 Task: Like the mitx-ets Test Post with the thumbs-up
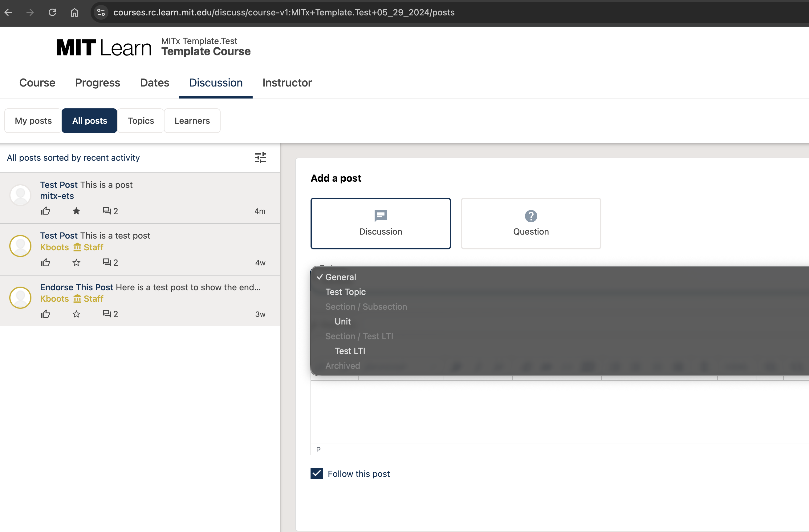coord(45,211)
